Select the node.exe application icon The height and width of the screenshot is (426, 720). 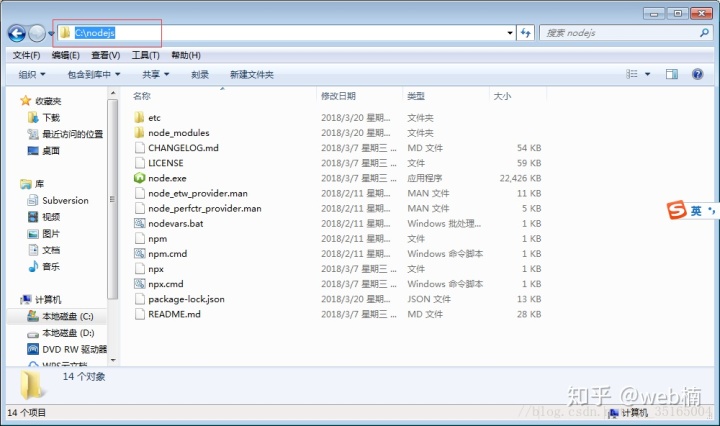pos(139,178)
